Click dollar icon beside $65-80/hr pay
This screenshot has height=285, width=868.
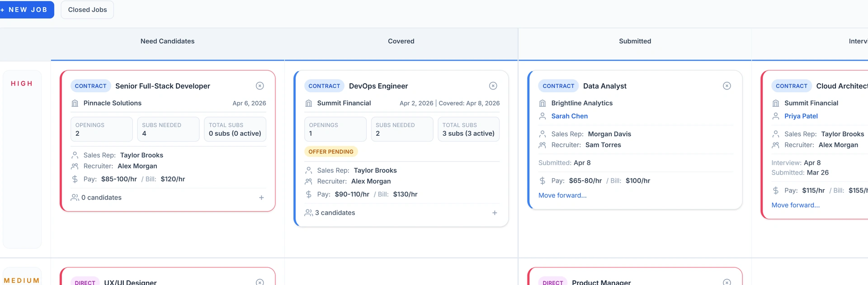click(x=542, y=181)
